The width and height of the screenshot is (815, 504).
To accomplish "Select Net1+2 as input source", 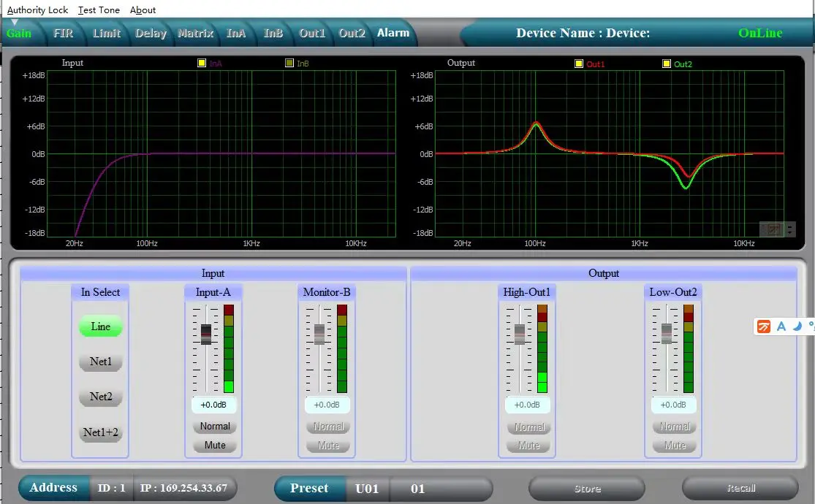I will (x=101, y=432).
